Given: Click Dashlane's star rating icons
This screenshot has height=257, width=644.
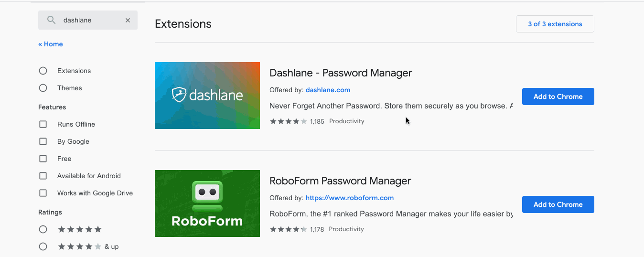Looking at the screenshot, I should 288,121.
